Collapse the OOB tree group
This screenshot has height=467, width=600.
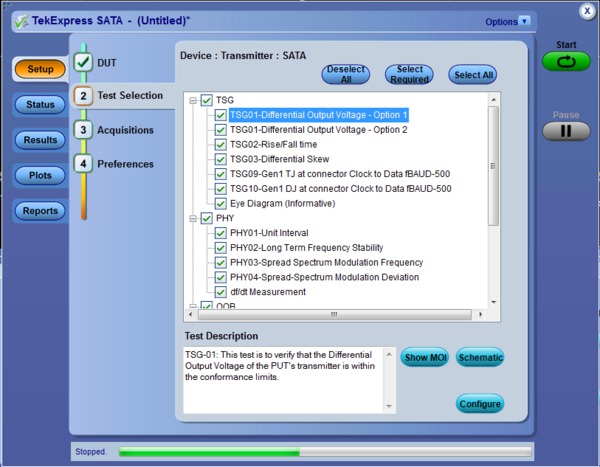tap(193, 306)
